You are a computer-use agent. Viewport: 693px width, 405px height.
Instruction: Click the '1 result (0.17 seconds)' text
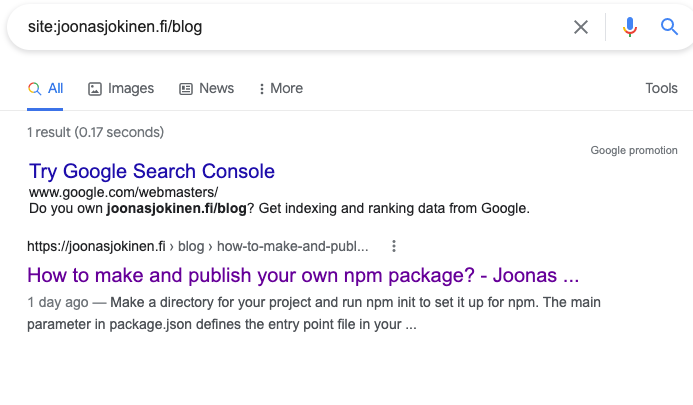pyautogui.click(x=95, y=132)
